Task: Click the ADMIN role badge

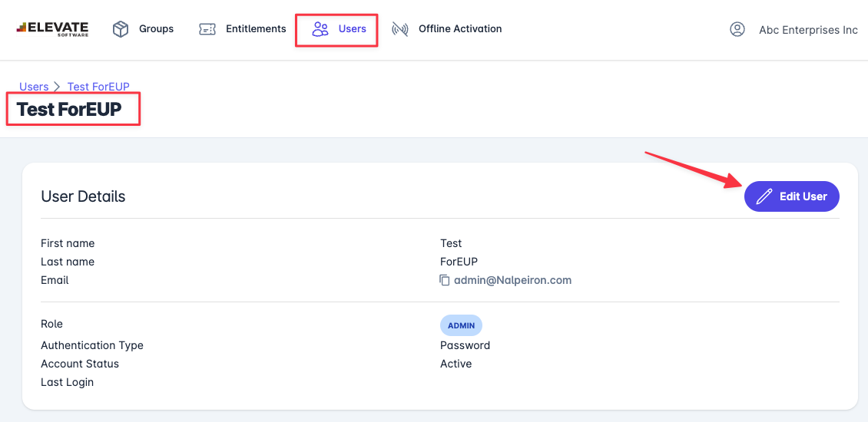Action: pos(461,325)
